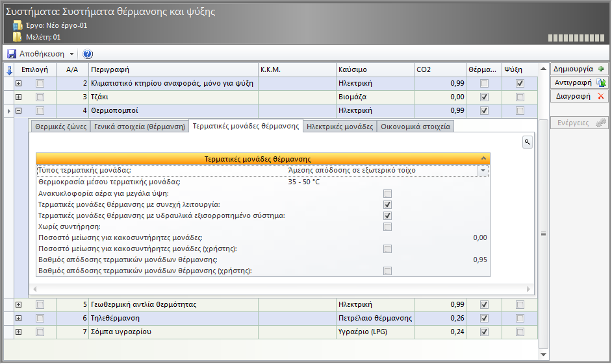Toggle συνεχή λειτουργία checkbox

click(388, 204)
